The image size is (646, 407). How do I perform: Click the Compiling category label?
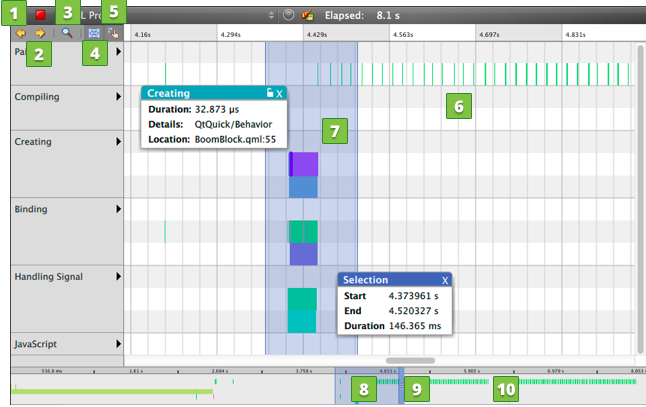pos(37,97)
